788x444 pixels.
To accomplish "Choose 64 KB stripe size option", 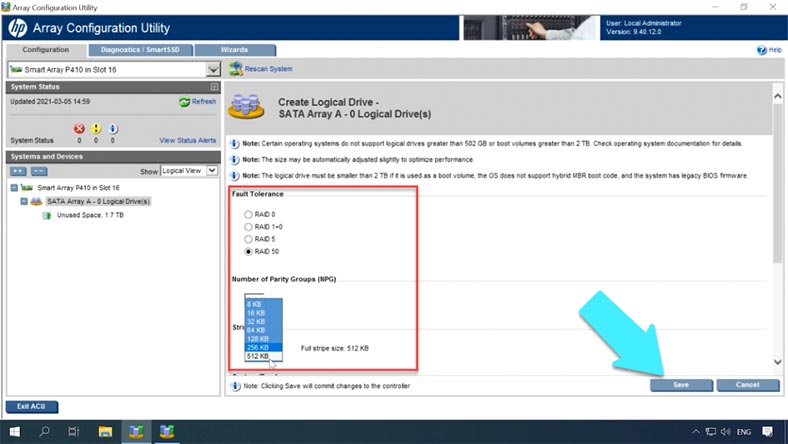I will (263, 330).
